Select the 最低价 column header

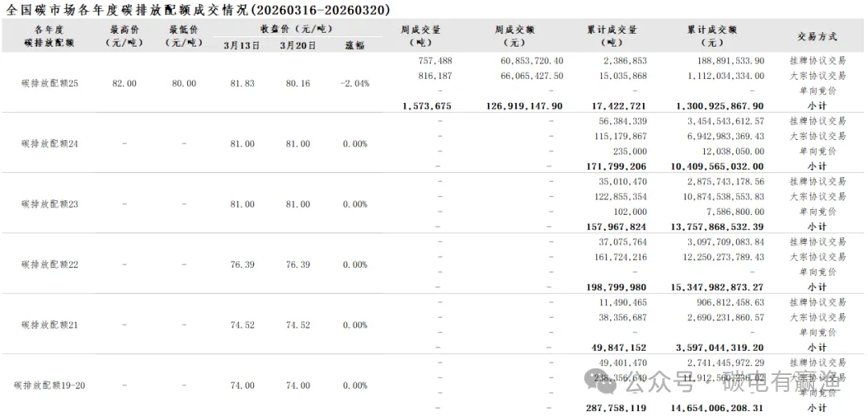[184, 36]
